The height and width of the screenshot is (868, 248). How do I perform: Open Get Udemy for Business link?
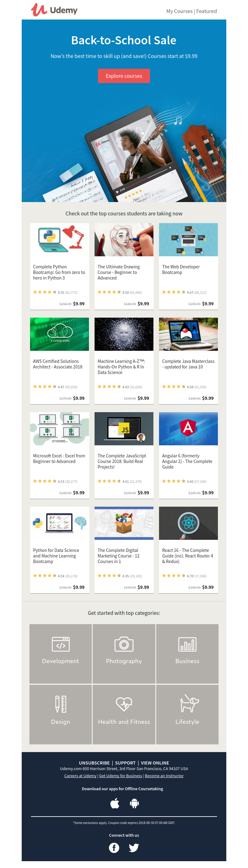[121, 776]
